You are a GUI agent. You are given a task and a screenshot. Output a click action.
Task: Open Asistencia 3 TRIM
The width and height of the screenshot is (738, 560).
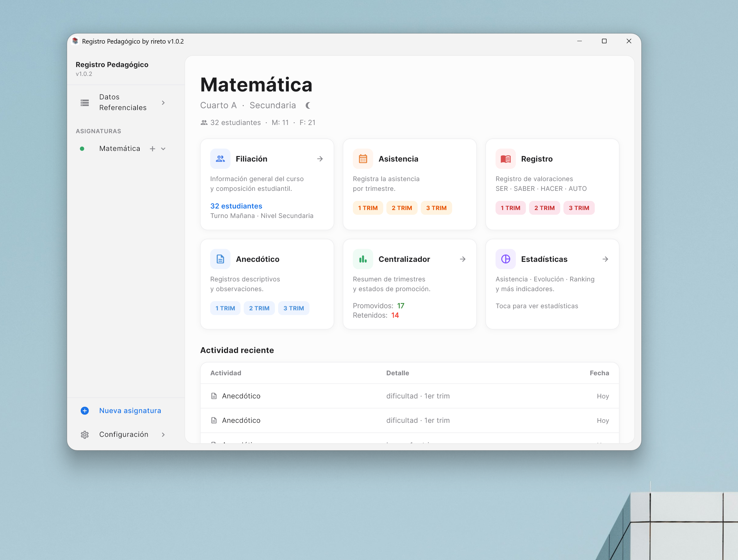(x=436, y=208)
